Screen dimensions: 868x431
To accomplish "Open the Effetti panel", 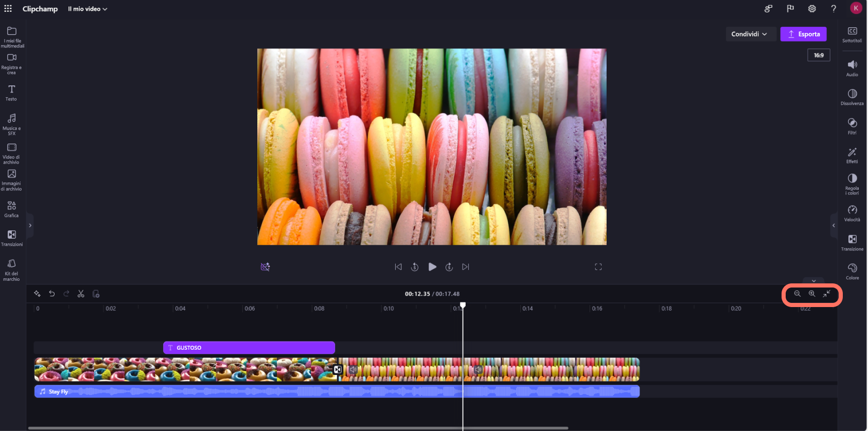I will pos(852,155).
